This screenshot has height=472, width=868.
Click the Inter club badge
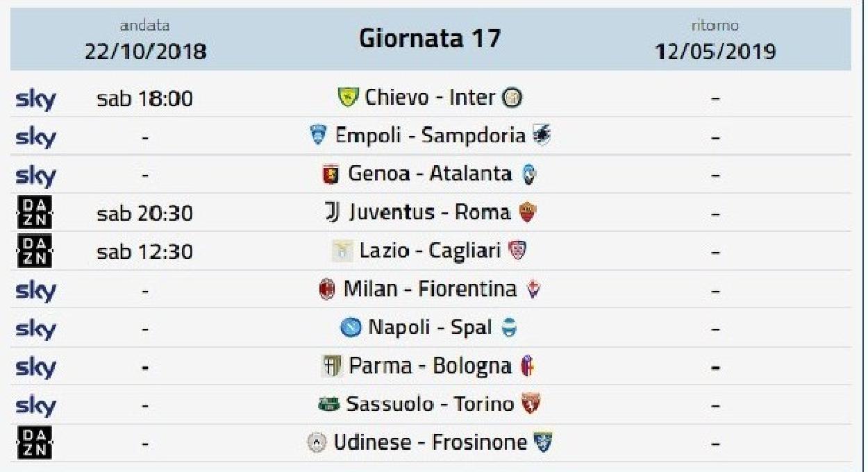point(512,98)
